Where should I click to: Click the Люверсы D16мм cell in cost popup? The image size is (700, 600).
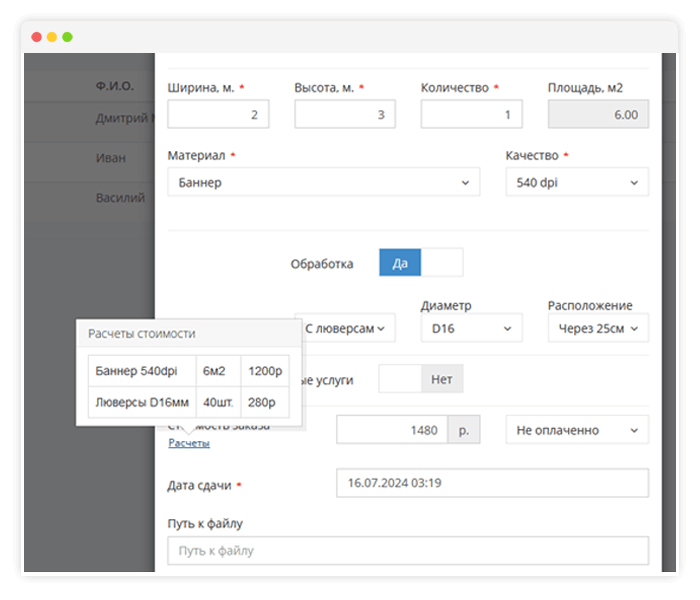click(x=142, y=402)
